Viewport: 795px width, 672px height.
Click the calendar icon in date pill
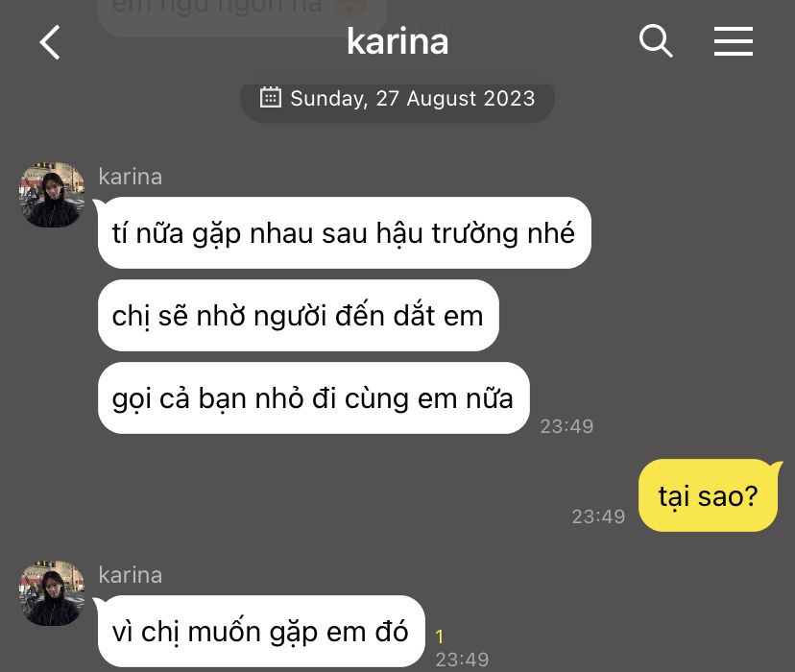[x=270, y=97]
